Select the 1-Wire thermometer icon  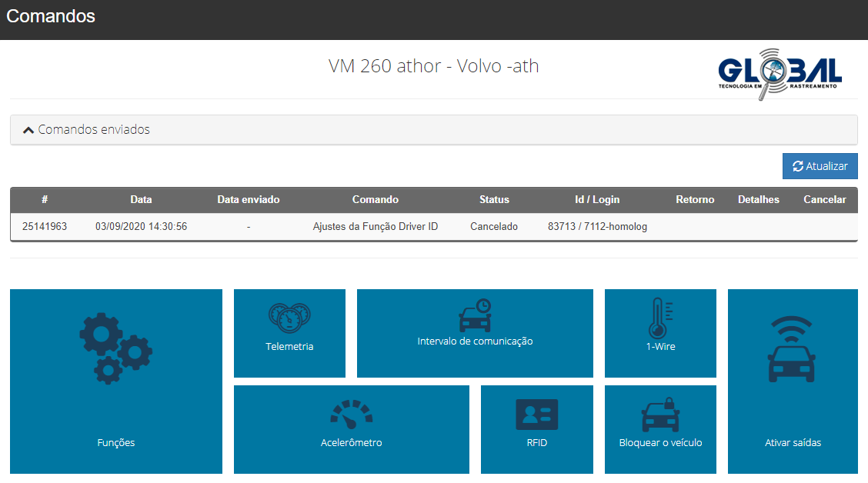660,318
